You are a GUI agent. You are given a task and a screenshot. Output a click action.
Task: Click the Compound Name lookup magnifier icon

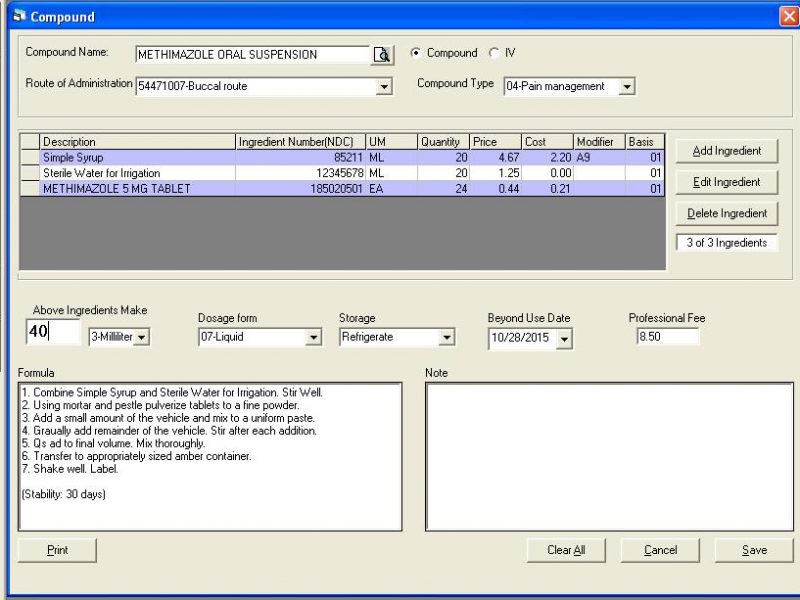pos(382,55)
